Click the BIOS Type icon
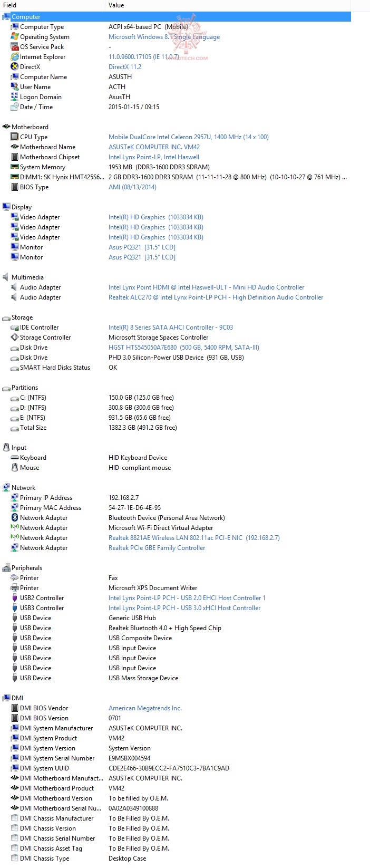This screenshot has width=370, height=868. 15,187
